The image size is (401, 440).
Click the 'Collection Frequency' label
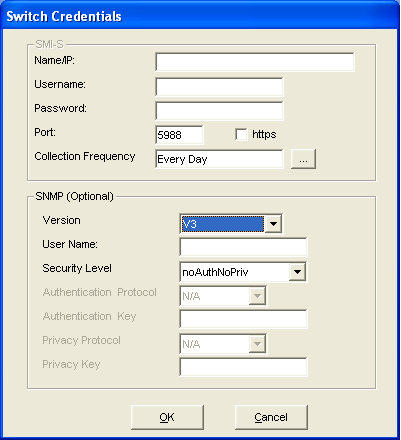tap(85, 156)
